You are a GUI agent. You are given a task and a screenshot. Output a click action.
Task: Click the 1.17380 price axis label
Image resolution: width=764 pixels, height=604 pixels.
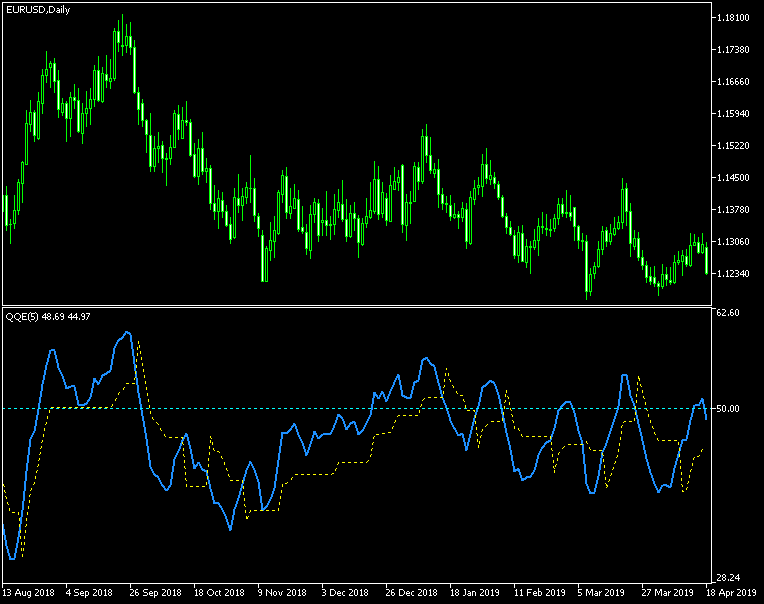pos(733,50)
